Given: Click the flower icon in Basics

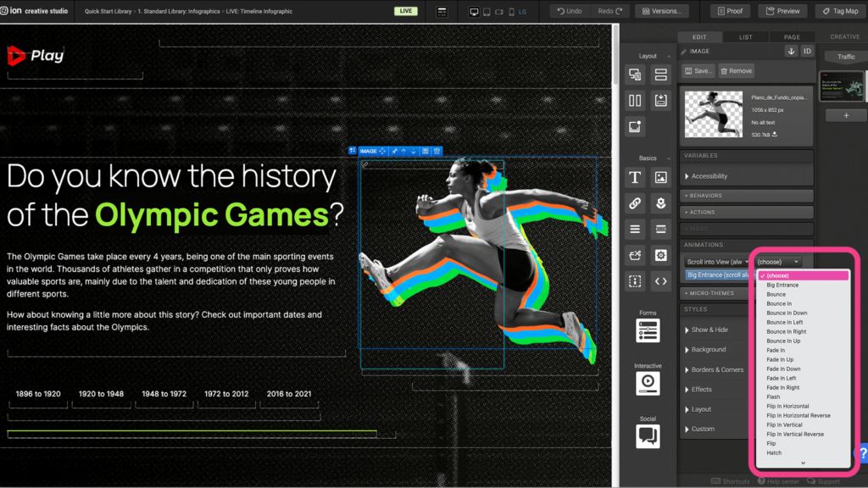Looking at the screenshot, I should 660,203.
